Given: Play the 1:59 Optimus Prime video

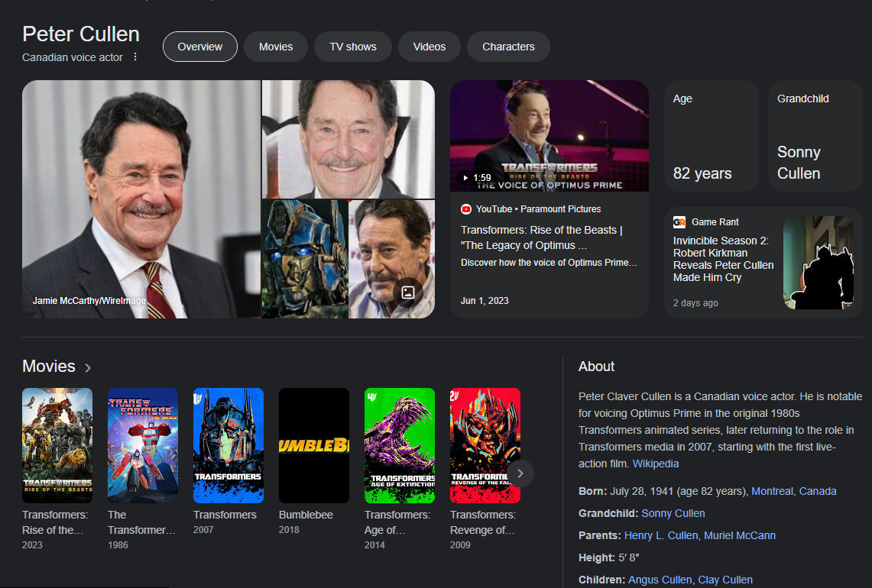Looking at the screenshot, I should pos(549,136).
